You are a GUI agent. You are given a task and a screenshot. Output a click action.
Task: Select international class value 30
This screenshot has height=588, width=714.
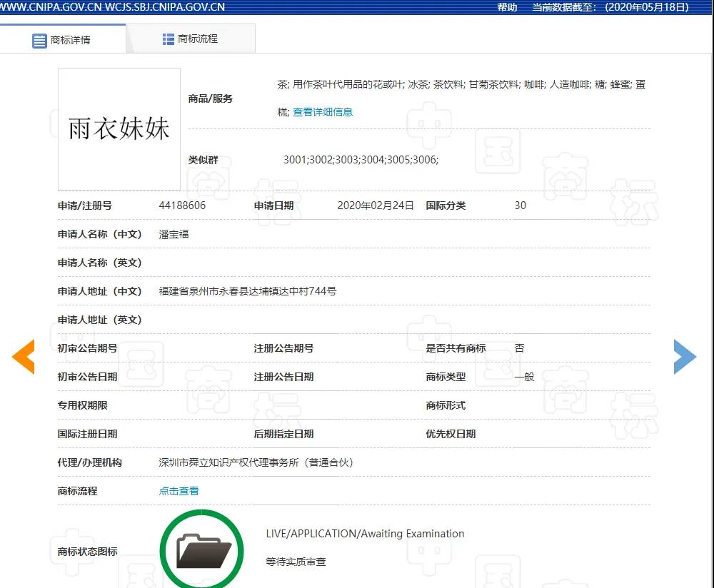click(x=520, y=206)
